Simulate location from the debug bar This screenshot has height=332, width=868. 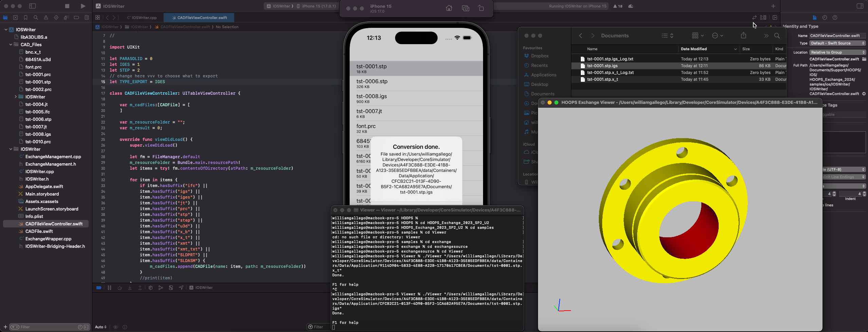click(182, 288)
